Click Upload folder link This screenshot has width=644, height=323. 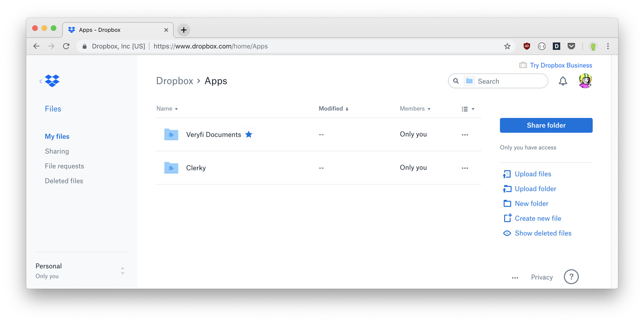point(530,189)
